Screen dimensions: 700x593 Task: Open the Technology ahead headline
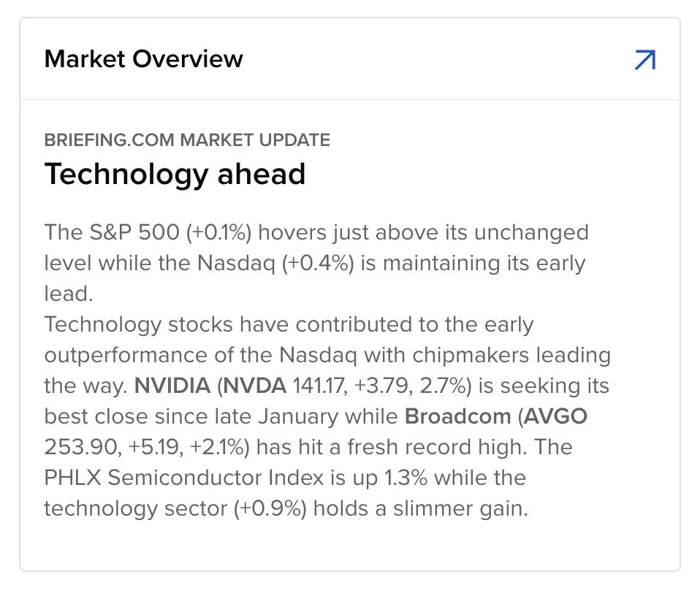click(175, 175)
